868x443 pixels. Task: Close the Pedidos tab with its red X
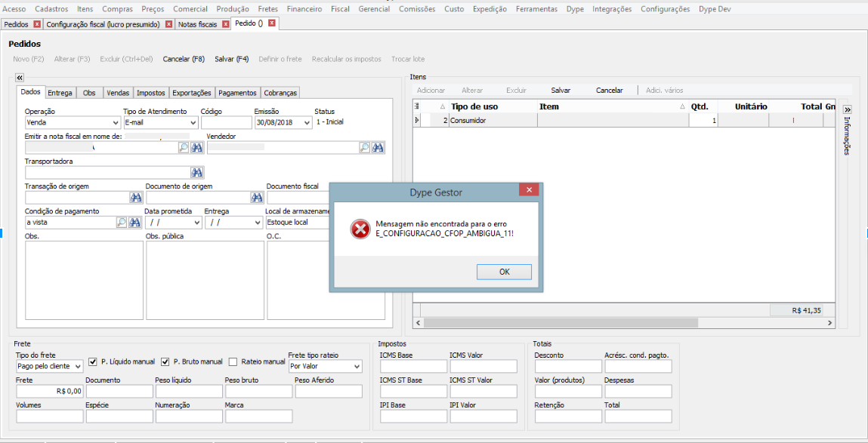pyautogui.click(x=37, y=24)
